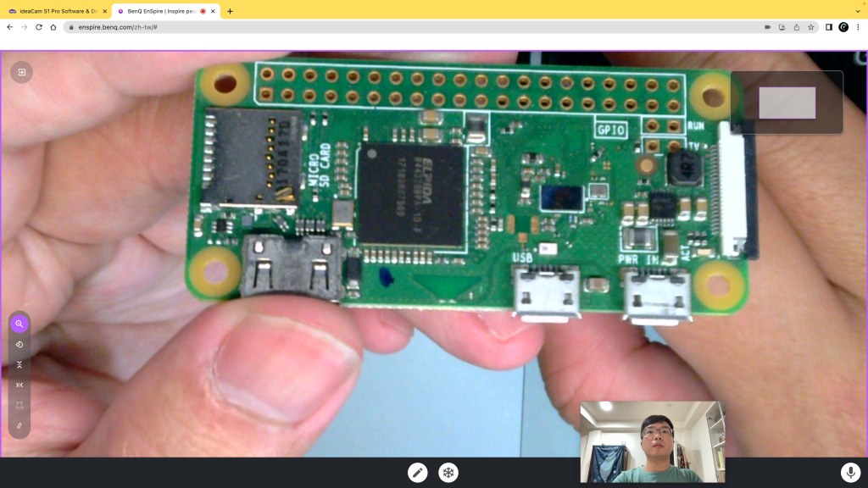The width and height of the screenshot is (868, 488).
Task: Click the diagonal-stripe tool in left toolbar
Action: (x=19, y=425)
